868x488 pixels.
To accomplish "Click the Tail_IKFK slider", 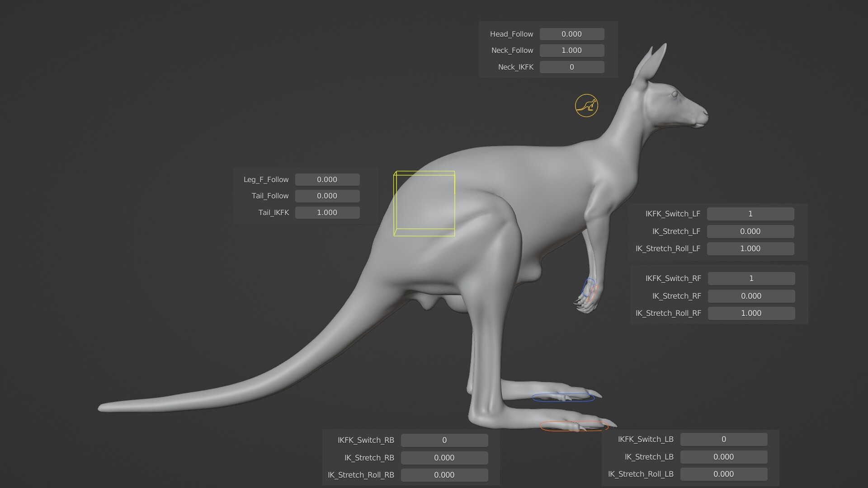I will click(327, 212).
